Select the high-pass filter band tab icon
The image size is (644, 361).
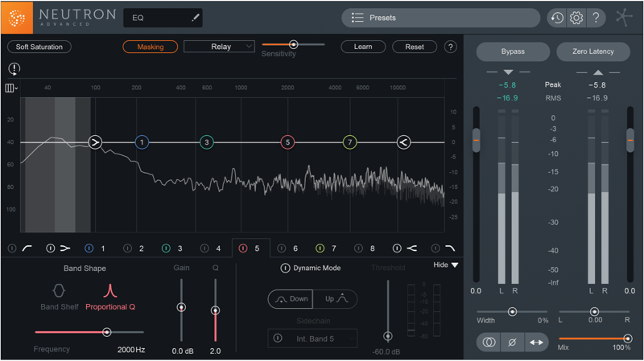27,248
